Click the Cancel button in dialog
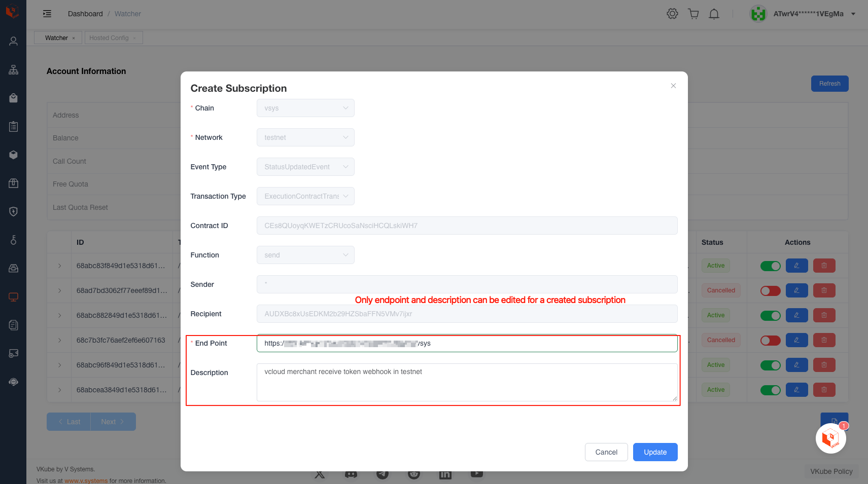This screenshot has height=484, width=868. click(606, 452)
